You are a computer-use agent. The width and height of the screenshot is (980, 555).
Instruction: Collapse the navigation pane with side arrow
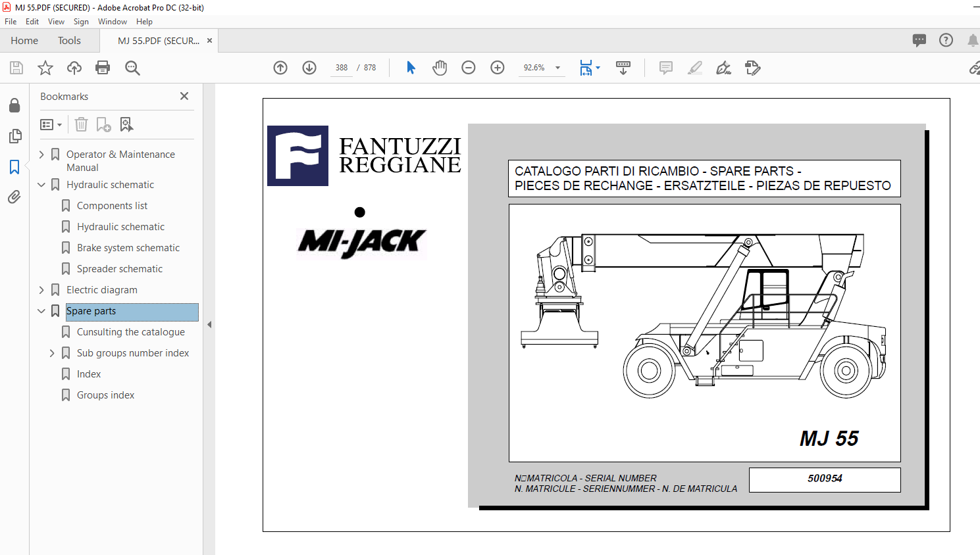[209, 324]
